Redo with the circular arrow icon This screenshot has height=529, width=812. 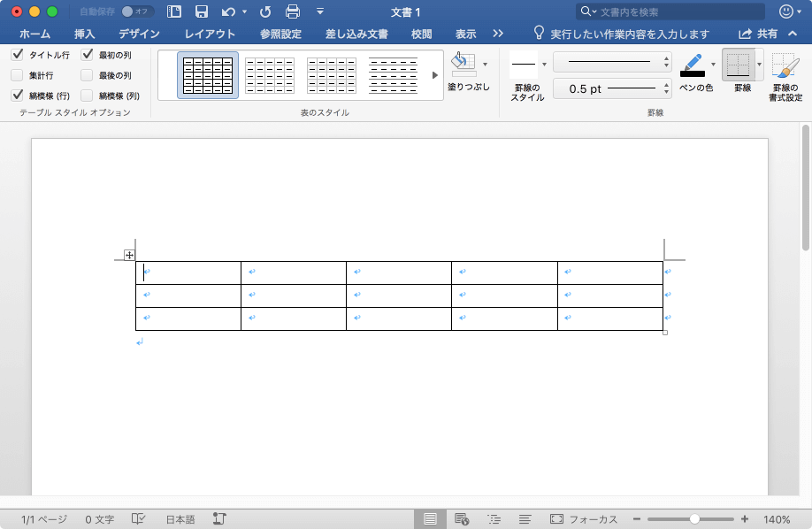[x=265, y=11]
